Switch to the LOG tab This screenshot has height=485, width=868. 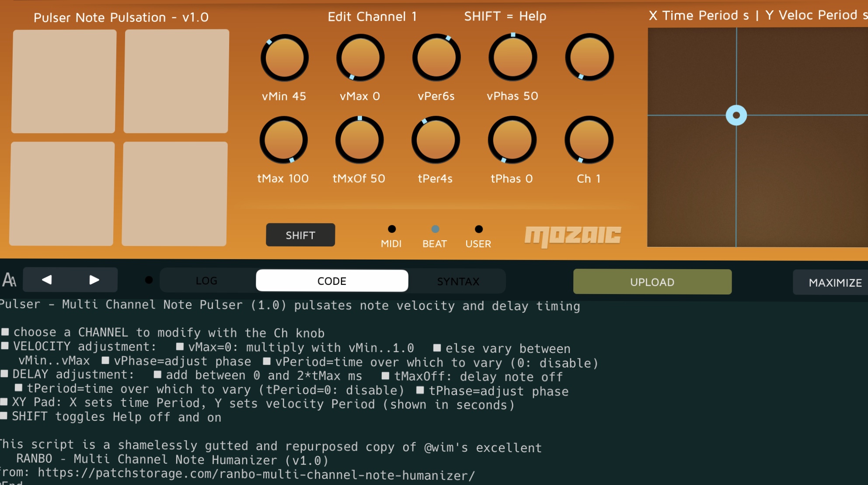point(206,281)
